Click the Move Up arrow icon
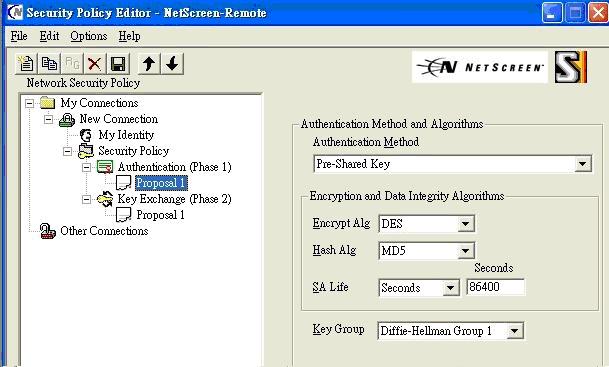 149,63
